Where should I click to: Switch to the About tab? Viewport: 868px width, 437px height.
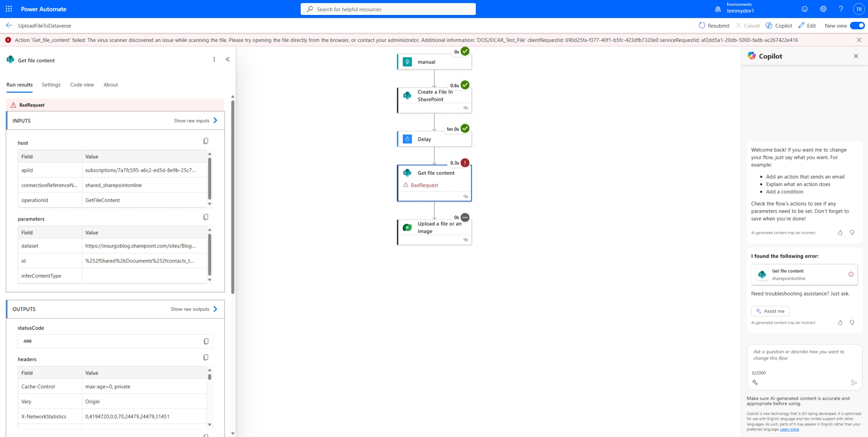click(110, 85)
